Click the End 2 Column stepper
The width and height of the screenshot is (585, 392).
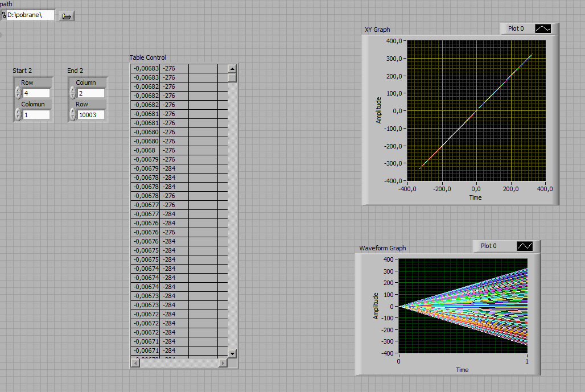(73, 93)
